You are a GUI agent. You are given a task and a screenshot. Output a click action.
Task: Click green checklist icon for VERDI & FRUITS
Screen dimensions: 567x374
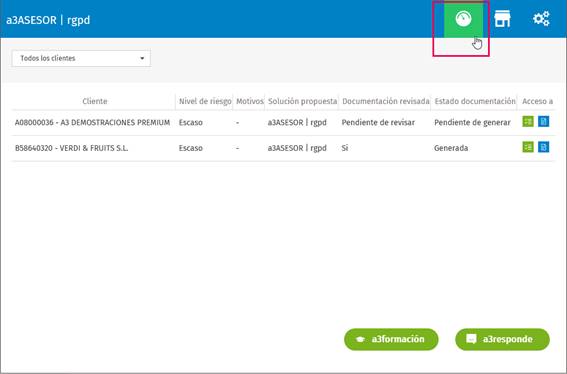click(528, 147)
